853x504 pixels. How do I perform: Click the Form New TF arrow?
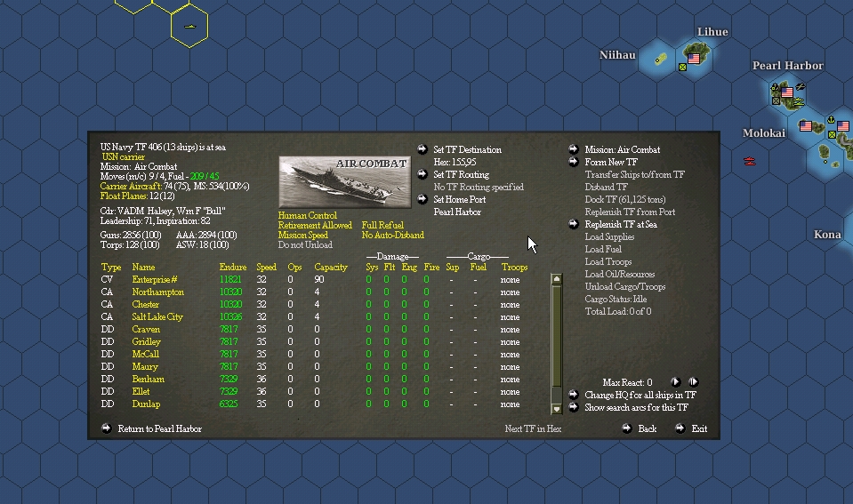pyautogui.click(x=574, y=162)
